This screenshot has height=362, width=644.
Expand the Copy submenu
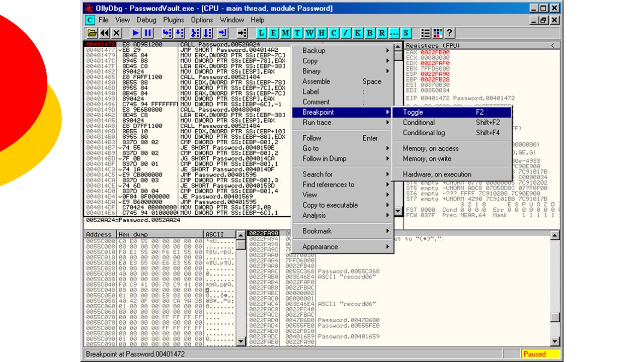(343, 61)
